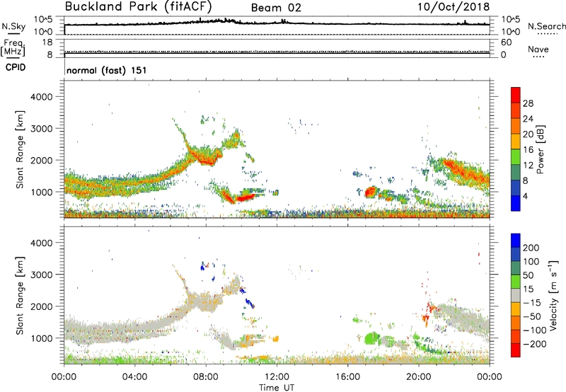Click the N.Search legend label

click(546, 26)
